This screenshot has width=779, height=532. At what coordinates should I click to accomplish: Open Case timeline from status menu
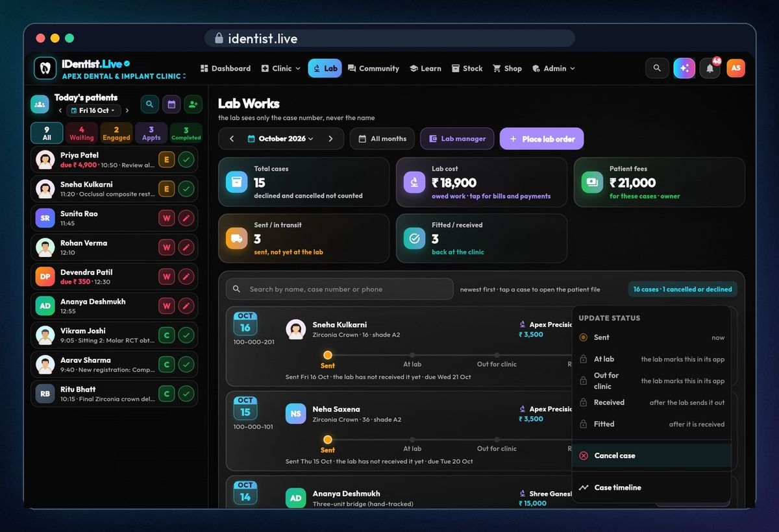coord(652,487)
